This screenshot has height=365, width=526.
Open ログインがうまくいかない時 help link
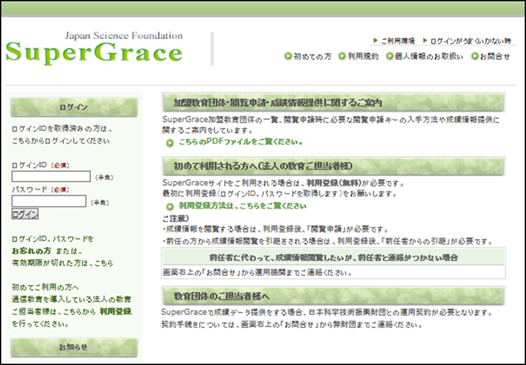coord(470,41)
